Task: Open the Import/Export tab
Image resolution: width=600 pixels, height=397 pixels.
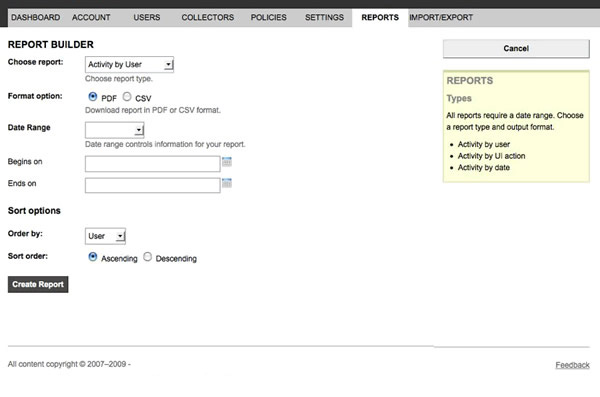Action: (x=441, y=18)
